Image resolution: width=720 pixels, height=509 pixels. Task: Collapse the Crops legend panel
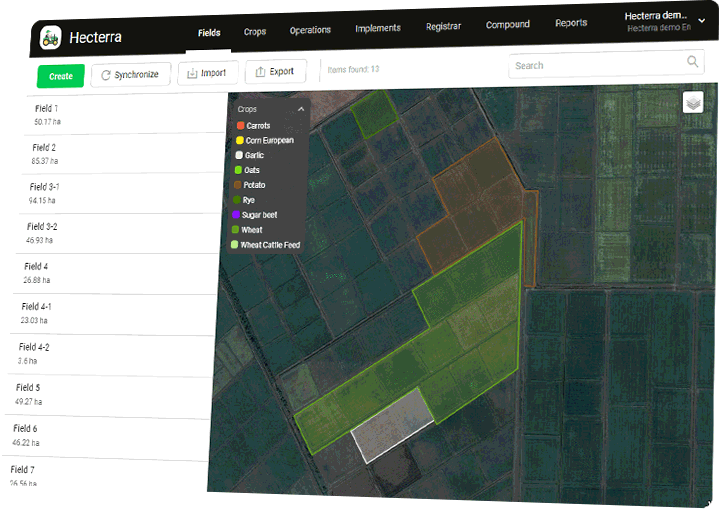(301, 109)
